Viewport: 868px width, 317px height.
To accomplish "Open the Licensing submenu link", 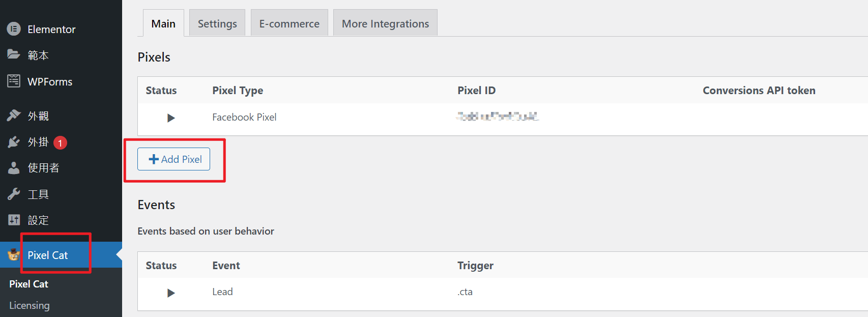I will tap(30, 305).
